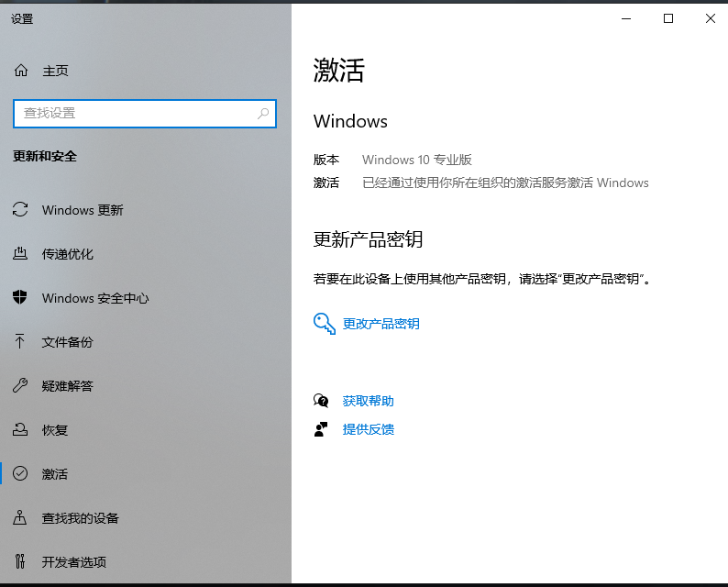The height and width of the screenshot is (587, 728).
Task: Open Windows 安全中心 settings
Action: coord(95,298)
